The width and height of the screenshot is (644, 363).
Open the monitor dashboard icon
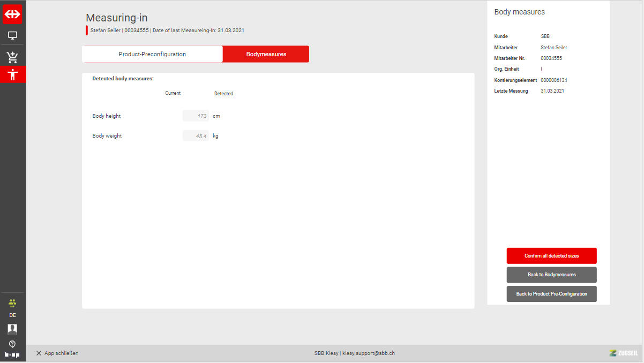click(13, 36)
